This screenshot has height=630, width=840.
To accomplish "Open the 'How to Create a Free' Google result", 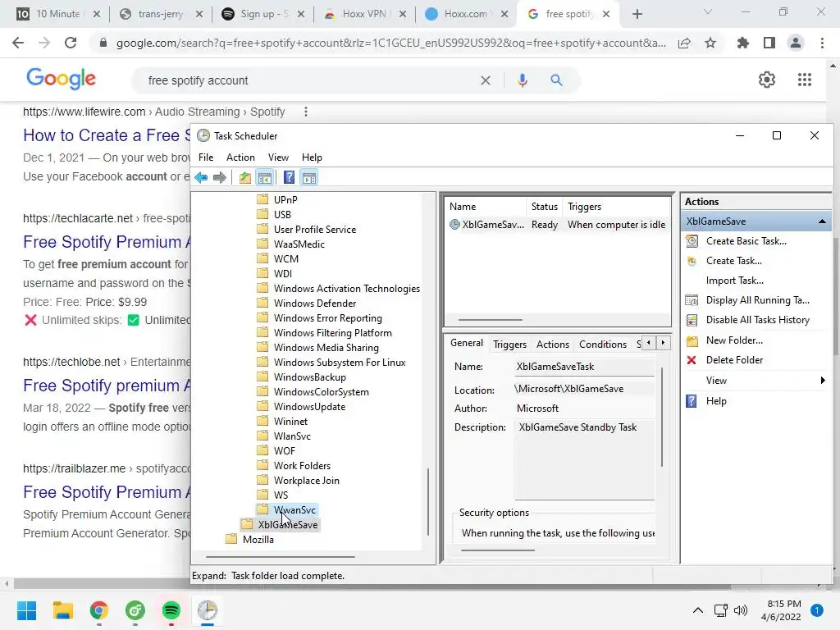I will [x=107, y=135].
